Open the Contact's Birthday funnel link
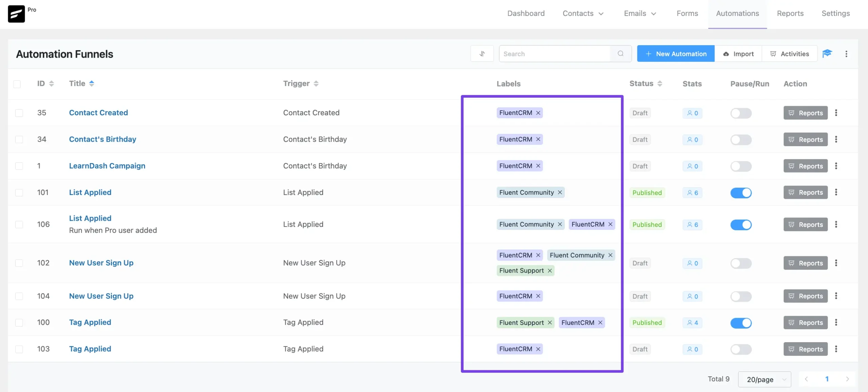 tap(102, 139)
